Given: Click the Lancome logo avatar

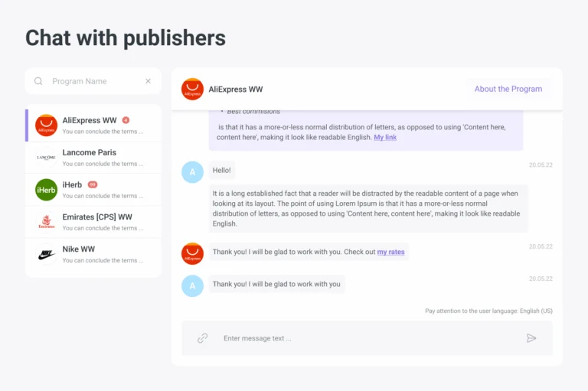Looking at the screenshot, I should (46, 158).
